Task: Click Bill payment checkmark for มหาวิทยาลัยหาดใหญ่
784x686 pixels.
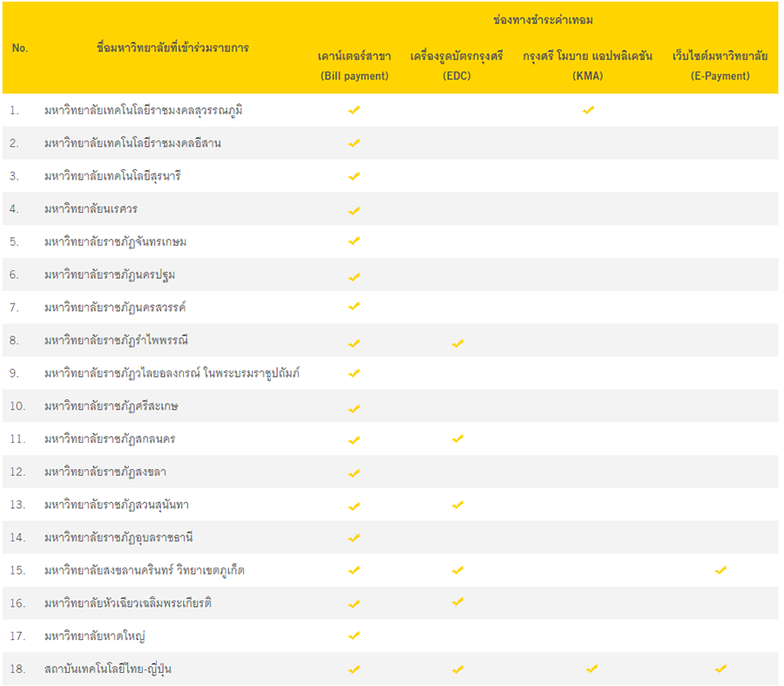Action: click(354, 635)
